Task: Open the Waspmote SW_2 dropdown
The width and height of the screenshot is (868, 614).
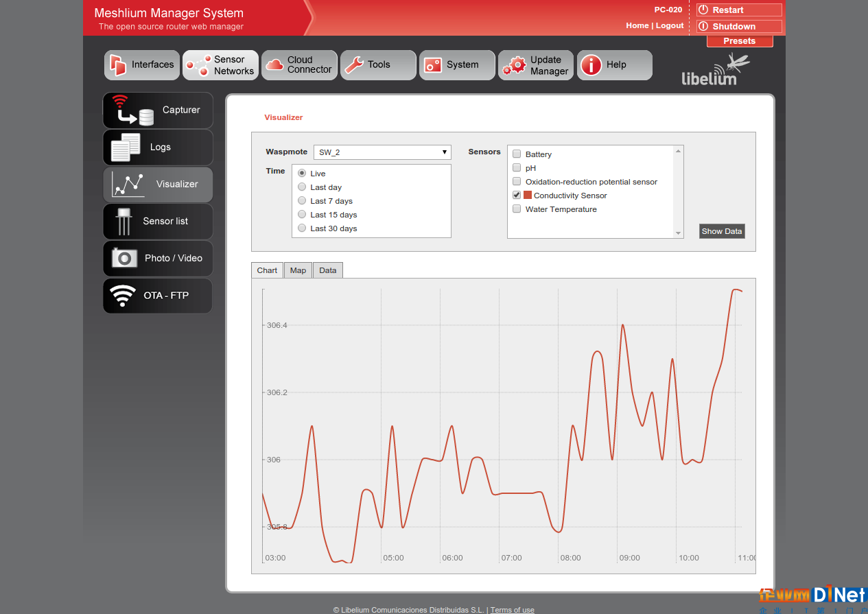Action: (382, 152)
